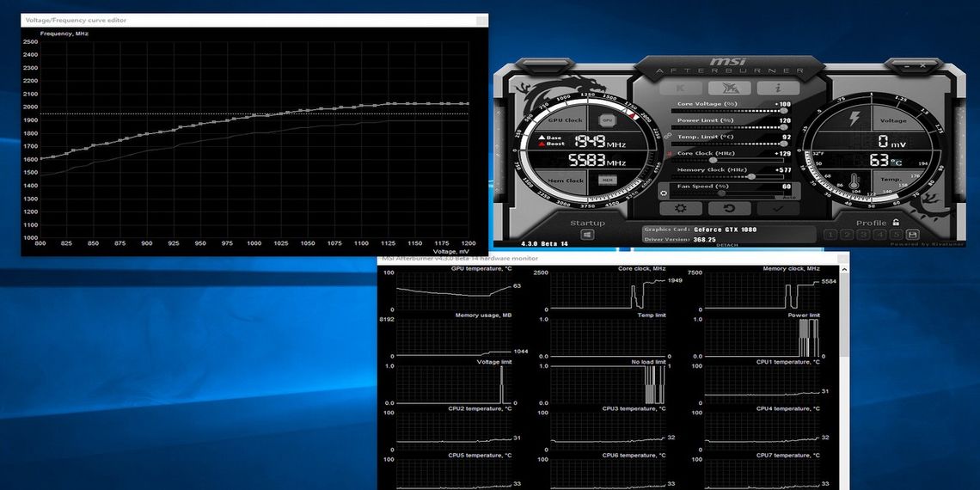Click the 63 °C temperature readout

click(885, 161)
